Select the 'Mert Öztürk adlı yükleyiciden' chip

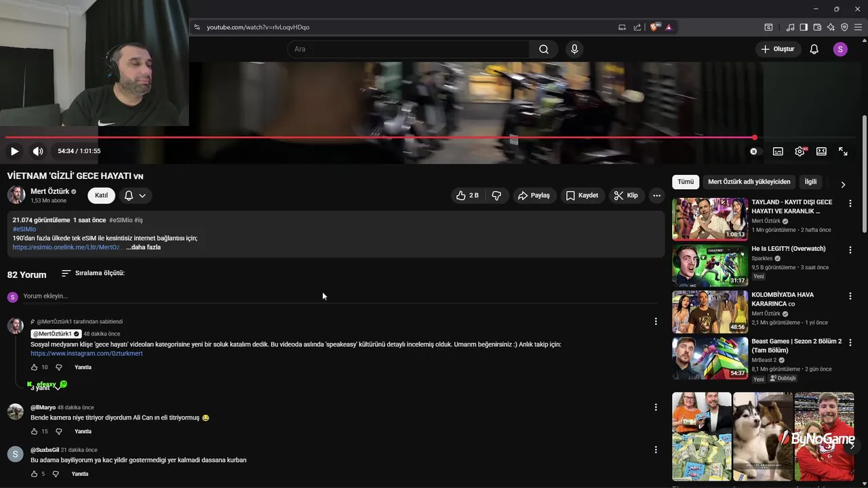(x=749, y=182)
